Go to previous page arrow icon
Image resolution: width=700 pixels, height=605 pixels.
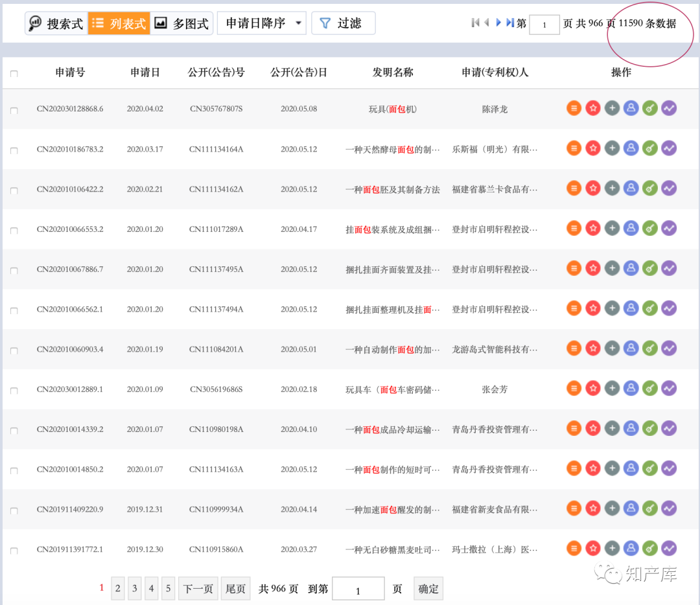487,22
